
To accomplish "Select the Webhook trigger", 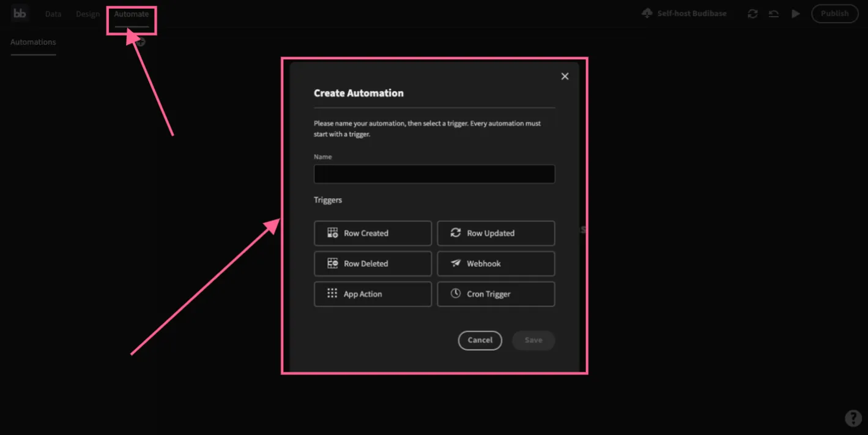I will (496, 264).
